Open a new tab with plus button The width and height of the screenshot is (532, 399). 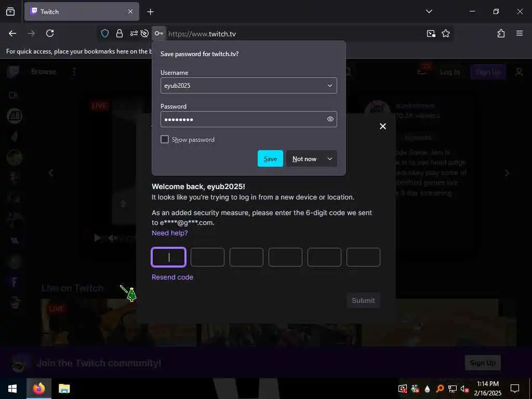[150, 12]
